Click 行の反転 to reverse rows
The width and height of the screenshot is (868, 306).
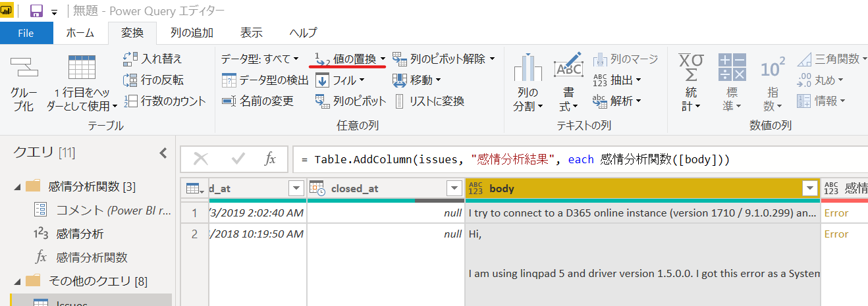(154, 80)
